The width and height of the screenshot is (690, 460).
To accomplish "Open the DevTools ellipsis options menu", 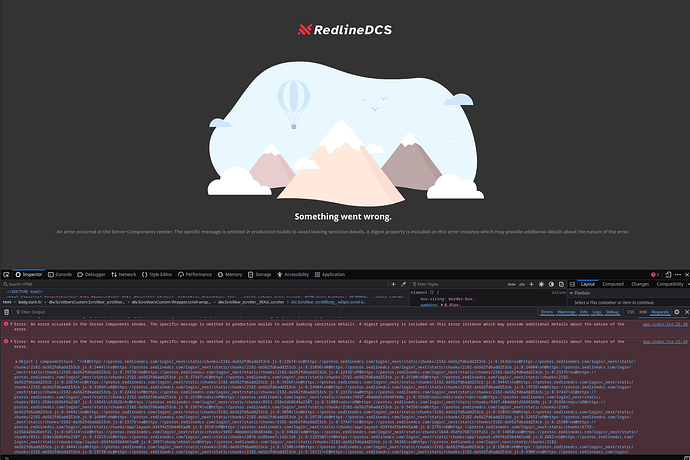I will pyautogui.click(x=678, y=274).
